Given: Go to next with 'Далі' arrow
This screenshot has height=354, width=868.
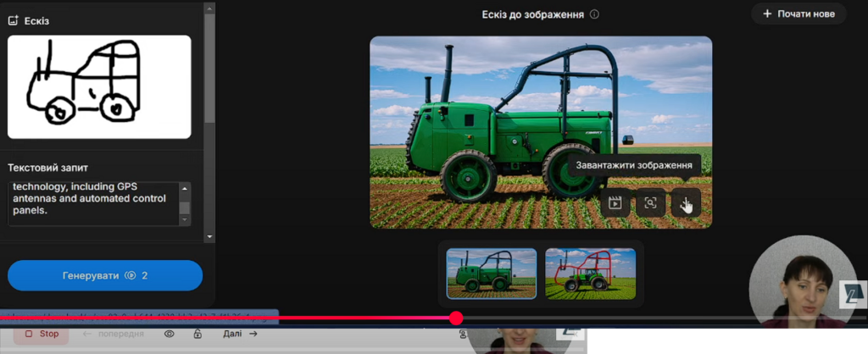Looking at the screenshot, I should [x=241, y=334].
